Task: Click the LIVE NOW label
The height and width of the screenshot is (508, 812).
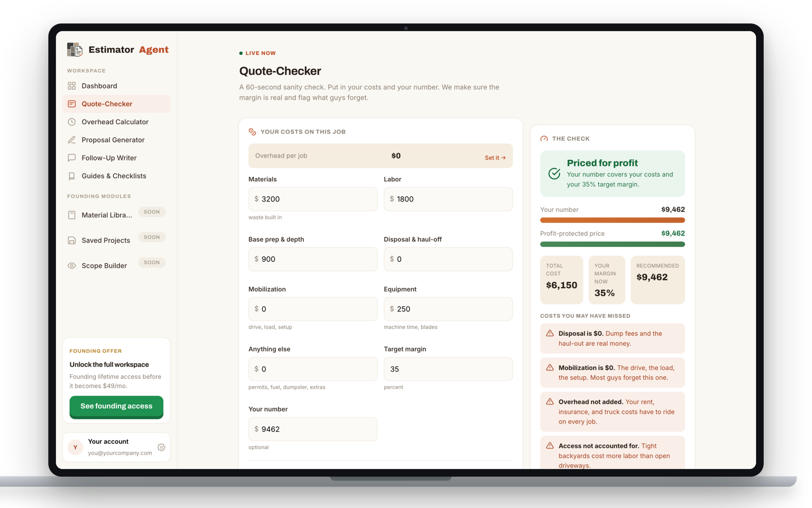Action: 260,53
